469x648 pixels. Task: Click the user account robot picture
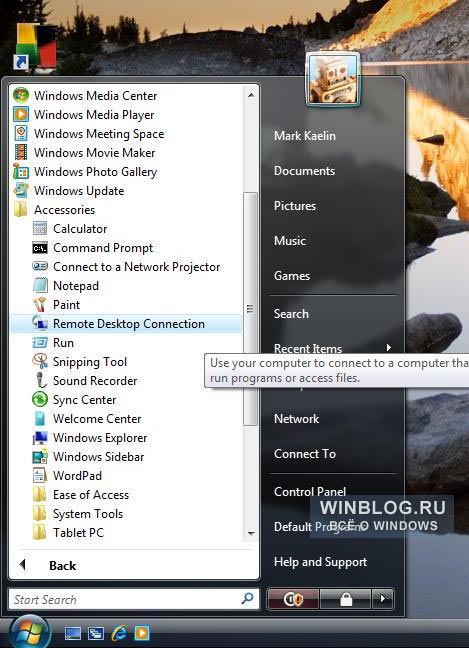point(333,79)
